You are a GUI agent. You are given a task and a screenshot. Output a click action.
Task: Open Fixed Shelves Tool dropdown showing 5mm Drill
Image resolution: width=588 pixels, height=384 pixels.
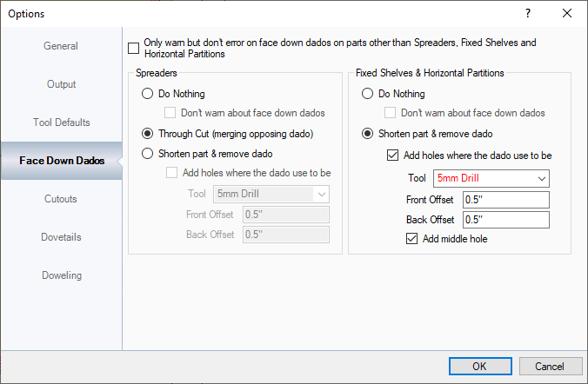[x=491, y=178]
